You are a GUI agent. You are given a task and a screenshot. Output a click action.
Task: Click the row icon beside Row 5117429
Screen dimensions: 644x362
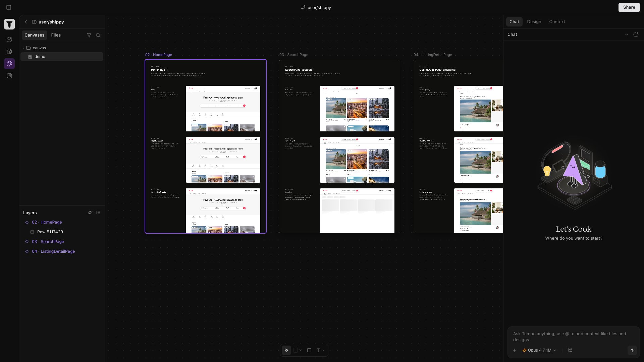tap(32, 232)
